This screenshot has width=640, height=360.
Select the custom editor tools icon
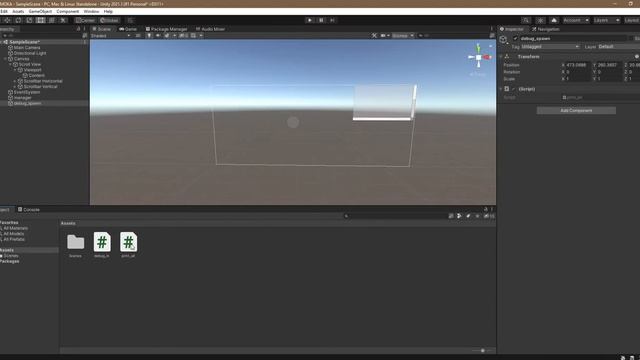pos(63,20)
